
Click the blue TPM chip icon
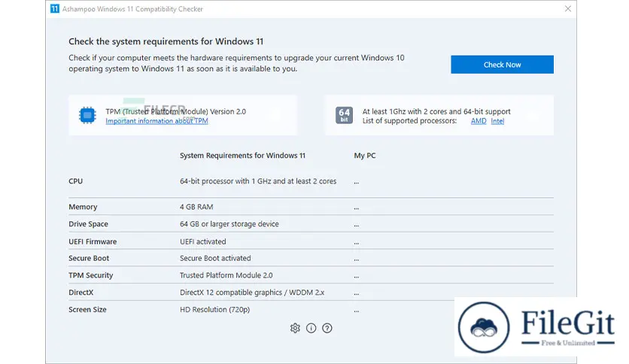87,116
